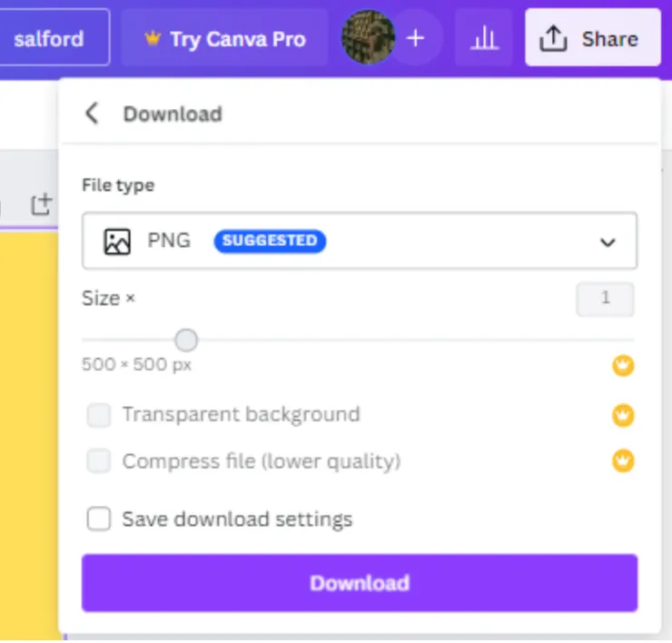Click the size multiplier input field
This screenshot has height=643, width=672.
point(605,299)
